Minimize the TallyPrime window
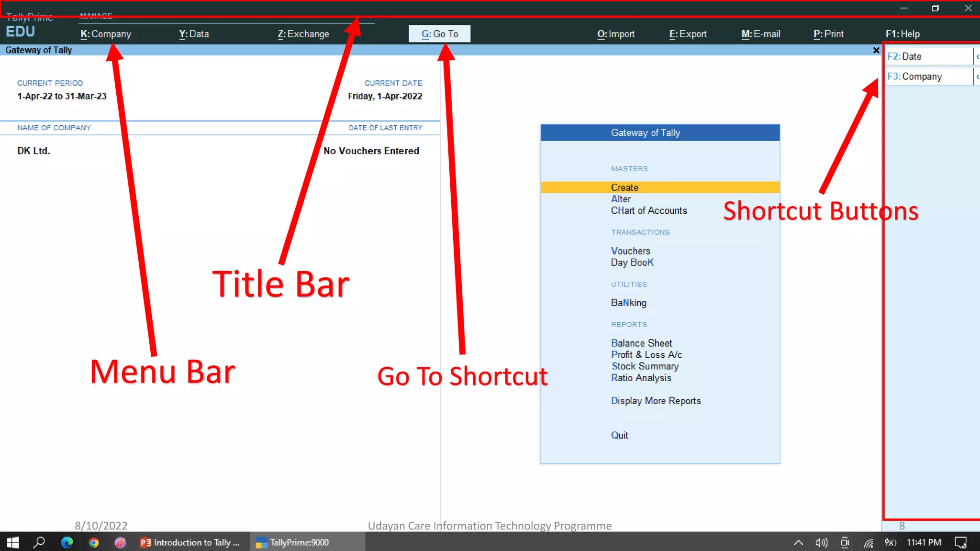Viewport: 980px width, 551px height. 903,8
